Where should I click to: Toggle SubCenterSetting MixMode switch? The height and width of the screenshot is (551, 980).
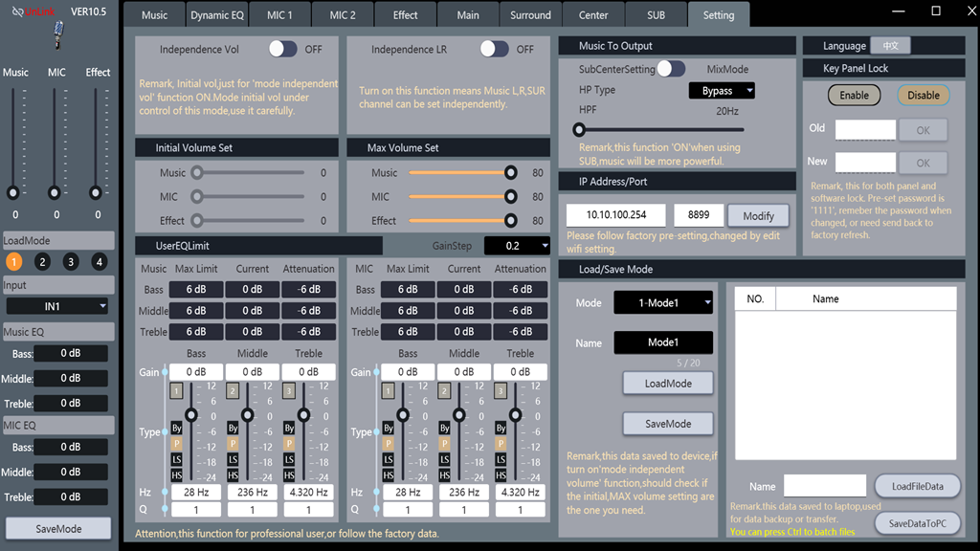(671, 69)
